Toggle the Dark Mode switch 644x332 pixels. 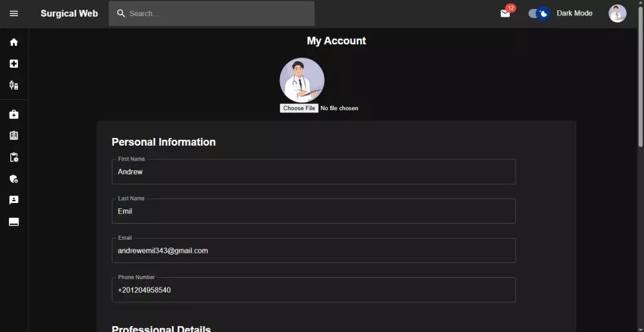click(539, 14)
